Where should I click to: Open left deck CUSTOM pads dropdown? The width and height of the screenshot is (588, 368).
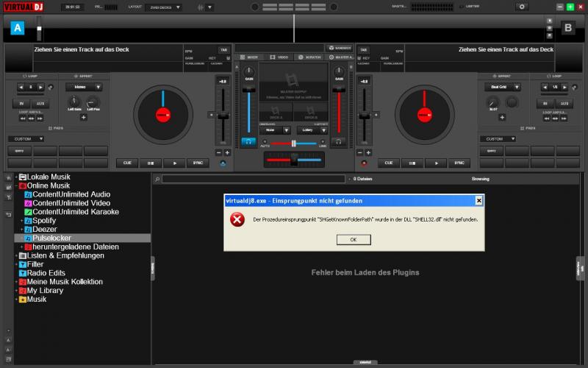pos(26,139)
